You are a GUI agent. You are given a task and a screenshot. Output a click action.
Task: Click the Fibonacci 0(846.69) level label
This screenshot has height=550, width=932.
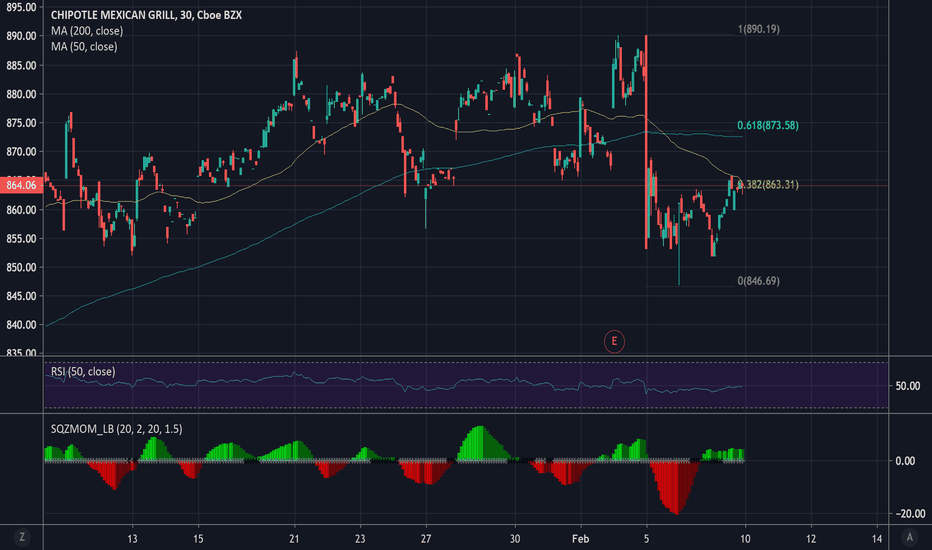tap(758, 281)
